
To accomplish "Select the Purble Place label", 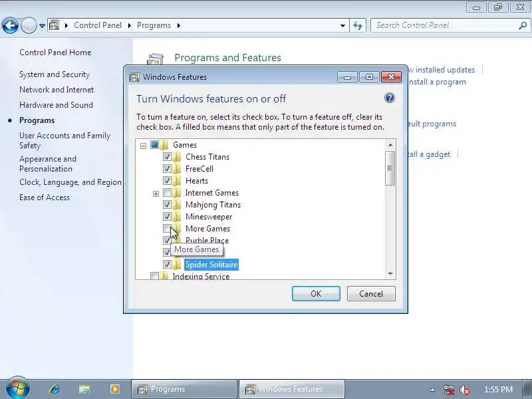I will tap(207, 240).
